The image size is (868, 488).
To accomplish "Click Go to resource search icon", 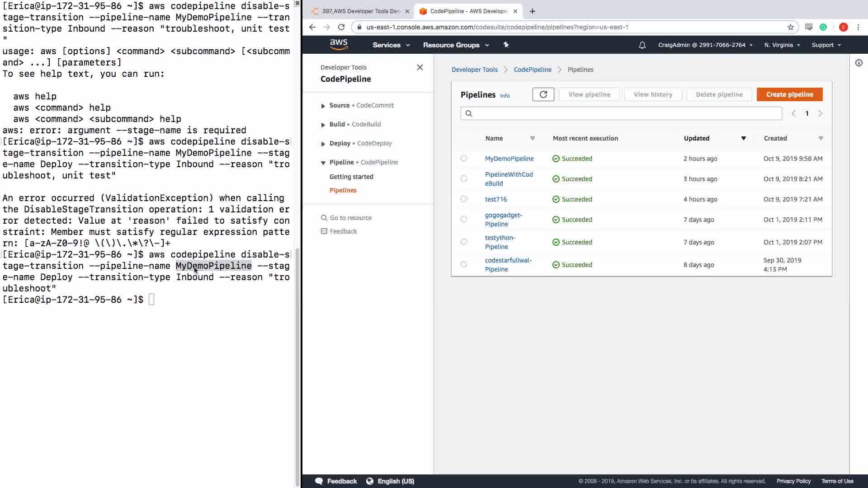I will (324, 218).
